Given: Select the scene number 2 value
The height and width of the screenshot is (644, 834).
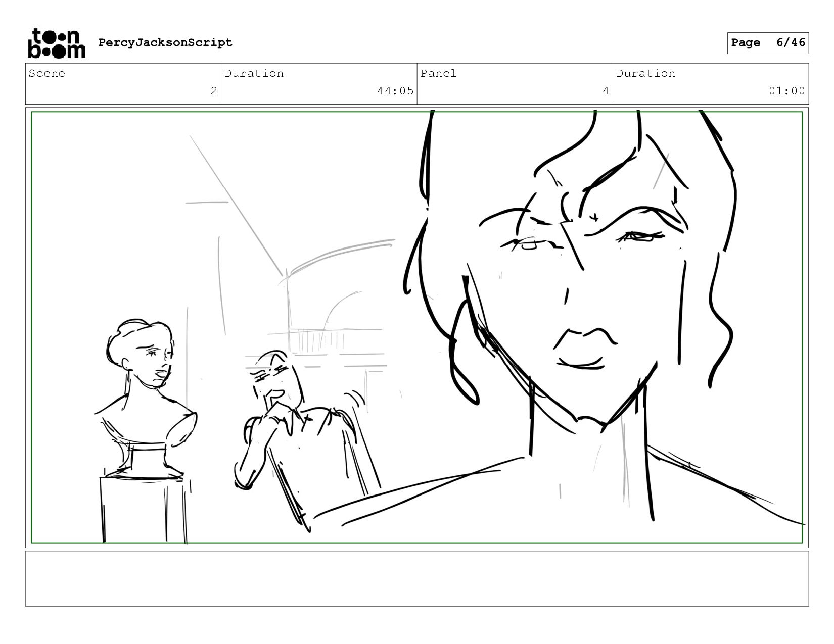Looking at the screenshot, I should pos(214,91).
